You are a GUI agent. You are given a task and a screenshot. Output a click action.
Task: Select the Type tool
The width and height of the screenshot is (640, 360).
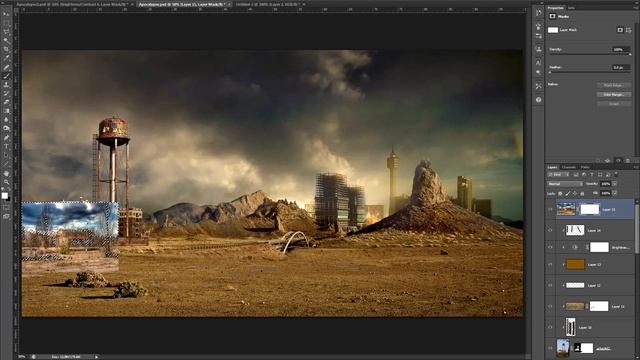[x=6, y=146]
